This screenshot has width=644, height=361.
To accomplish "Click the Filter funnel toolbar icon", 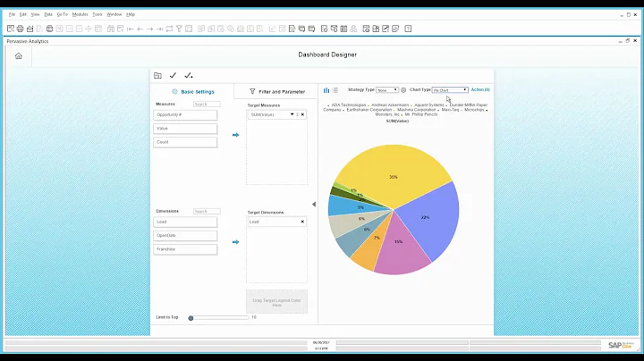I will click(x=179, y=29).
